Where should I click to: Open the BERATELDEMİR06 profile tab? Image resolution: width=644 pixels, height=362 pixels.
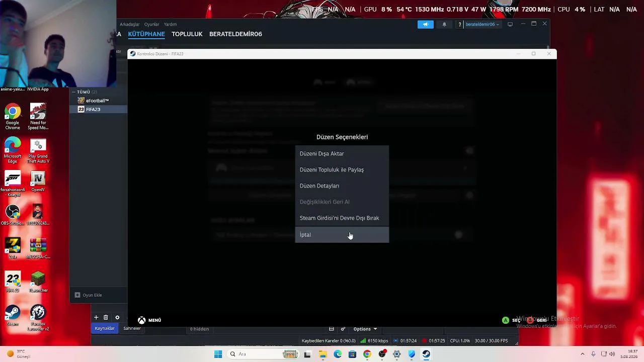[x=235, y=34]
